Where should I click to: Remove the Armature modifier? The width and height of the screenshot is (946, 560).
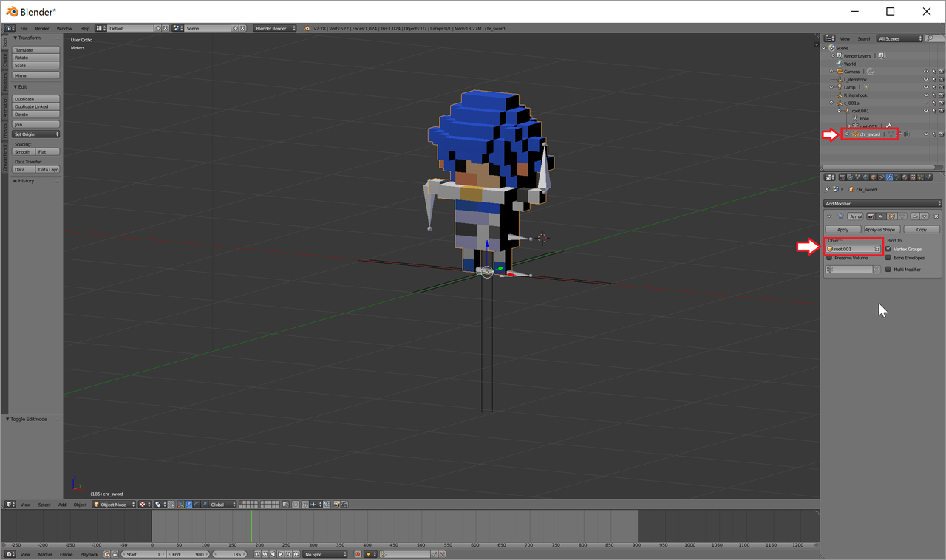[x=937, y=216]
